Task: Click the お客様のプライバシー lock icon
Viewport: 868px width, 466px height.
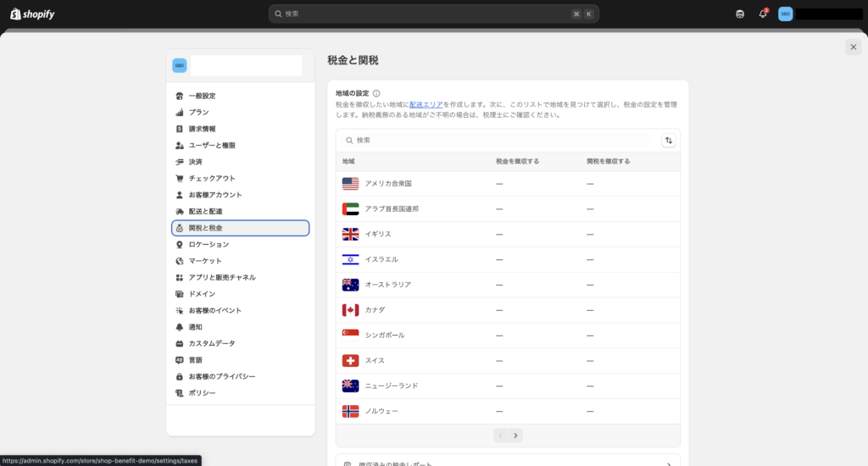Action: pos(180,376)
